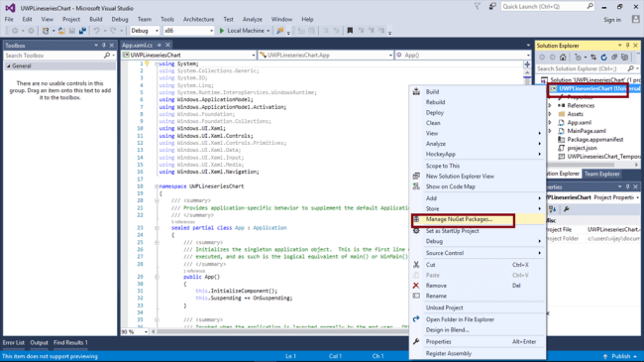Viewport: 644px width, 362px height.
Task: Click the Save All toolbar icon
Action: (82, 31)
